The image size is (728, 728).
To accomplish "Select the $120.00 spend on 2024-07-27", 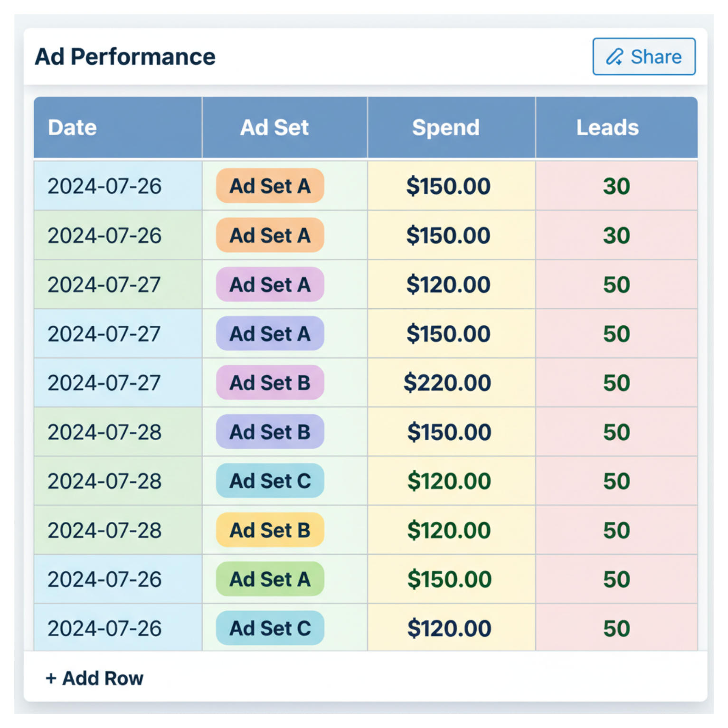I will [x=447, y=285].
